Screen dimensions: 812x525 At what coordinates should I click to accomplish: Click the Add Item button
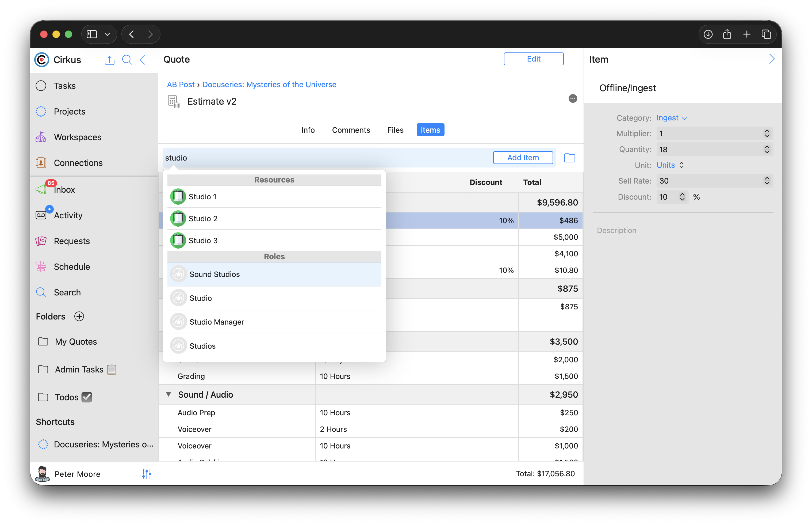[523, 158]
